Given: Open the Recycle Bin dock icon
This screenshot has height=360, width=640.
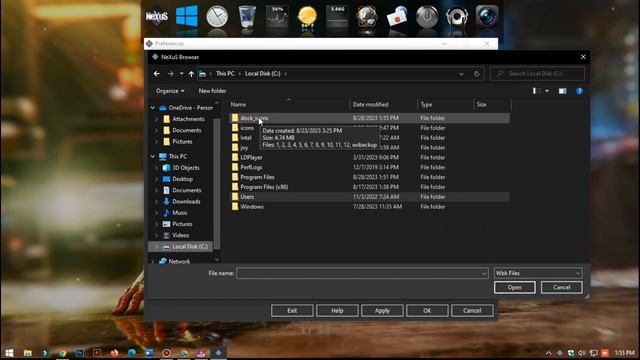Looking at the screenshot, I should tap(247, 17).
